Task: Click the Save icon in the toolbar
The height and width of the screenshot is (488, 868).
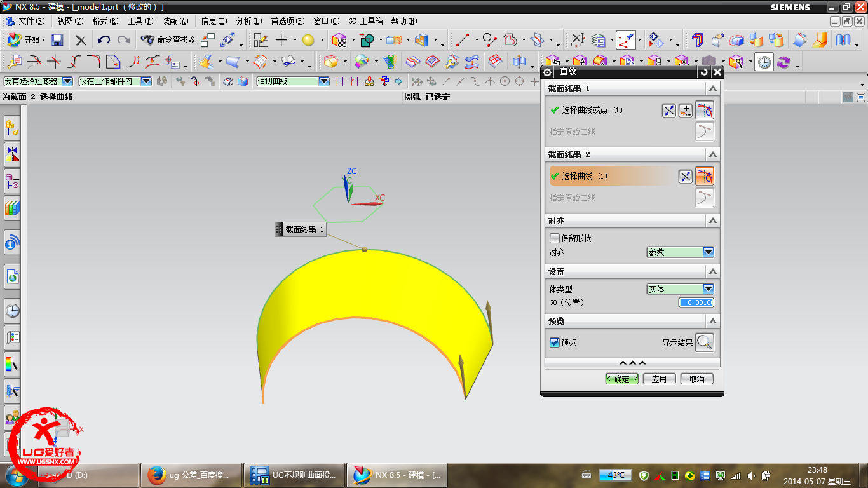Action: pos(57,40)
